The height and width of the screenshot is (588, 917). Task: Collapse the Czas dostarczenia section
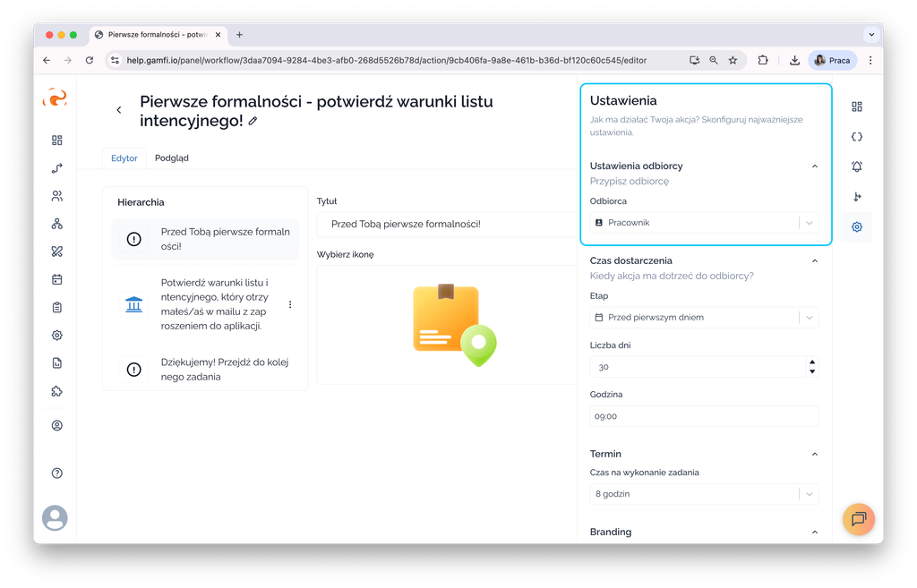point(814,260)
